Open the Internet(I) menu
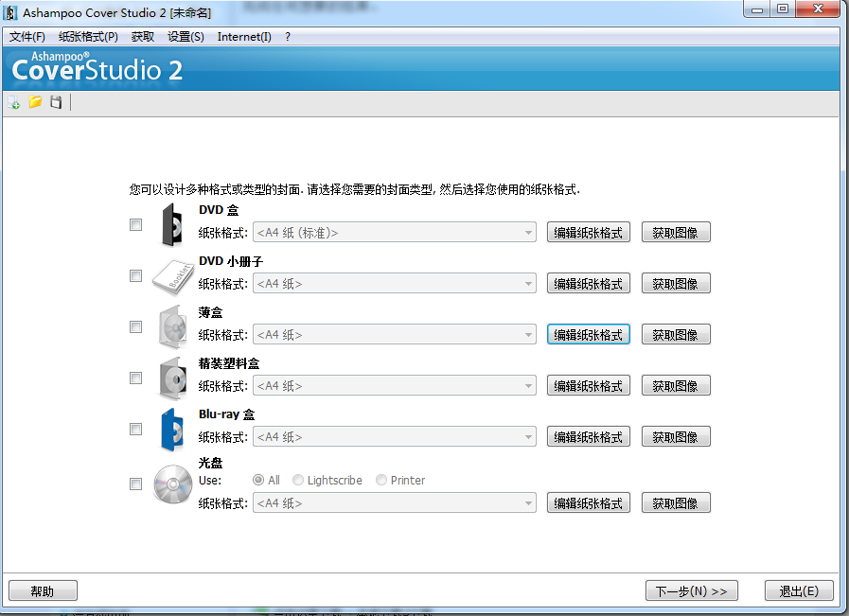Viewport: 849px width, 616px height. tap(244, 37)
